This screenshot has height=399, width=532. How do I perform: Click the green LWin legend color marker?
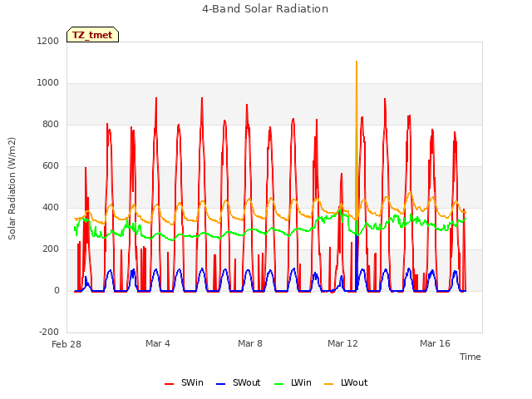[278, 384]
